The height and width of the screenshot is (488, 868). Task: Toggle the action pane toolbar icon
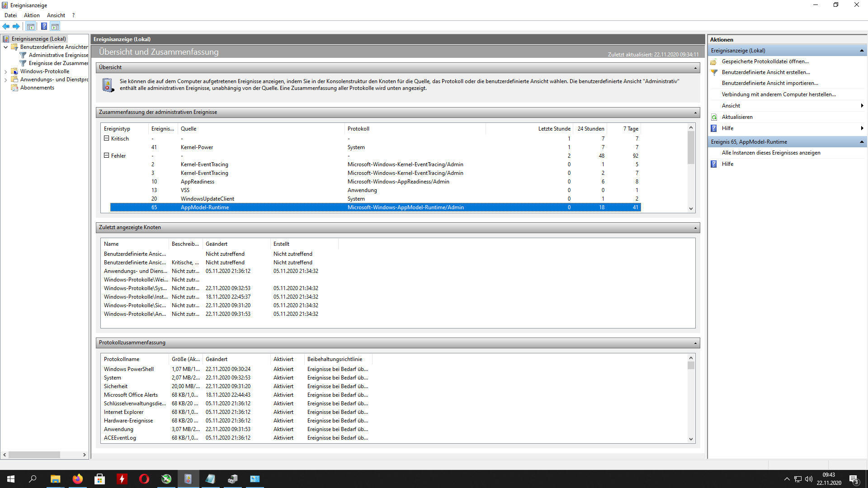(x=55, y=26)
